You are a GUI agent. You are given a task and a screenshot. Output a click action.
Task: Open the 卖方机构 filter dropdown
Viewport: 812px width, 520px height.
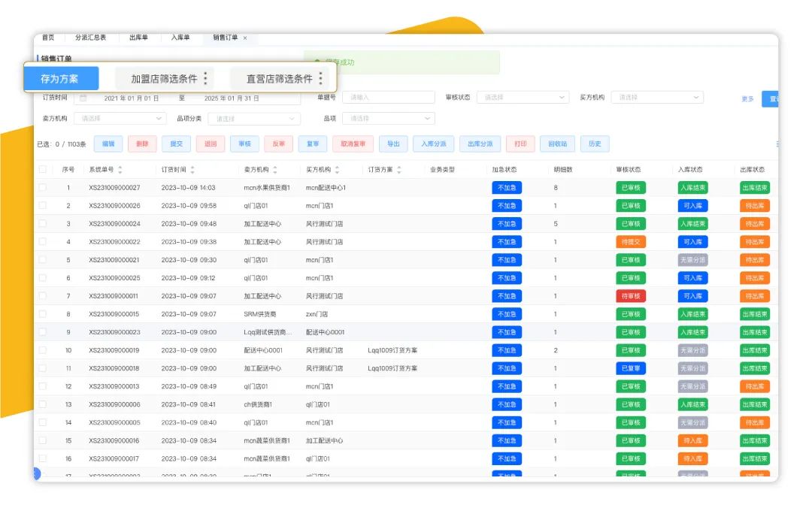point(120,119)
